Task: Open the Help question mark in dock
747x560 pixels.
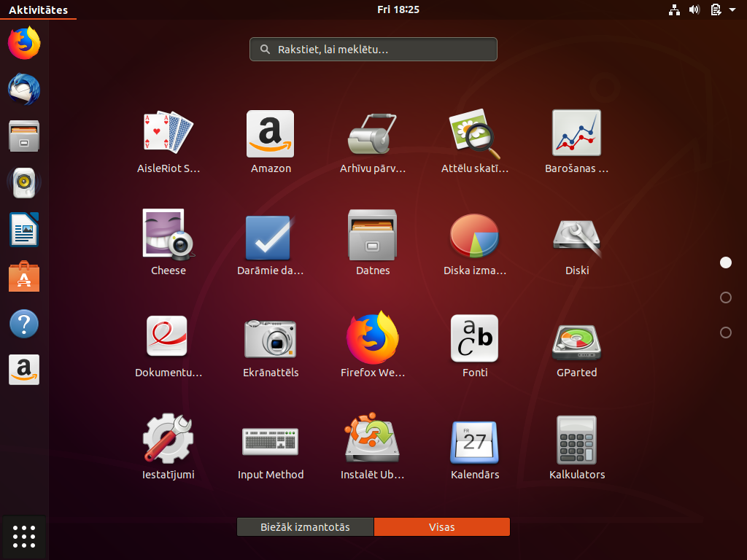Action: [x=24, y=324]
